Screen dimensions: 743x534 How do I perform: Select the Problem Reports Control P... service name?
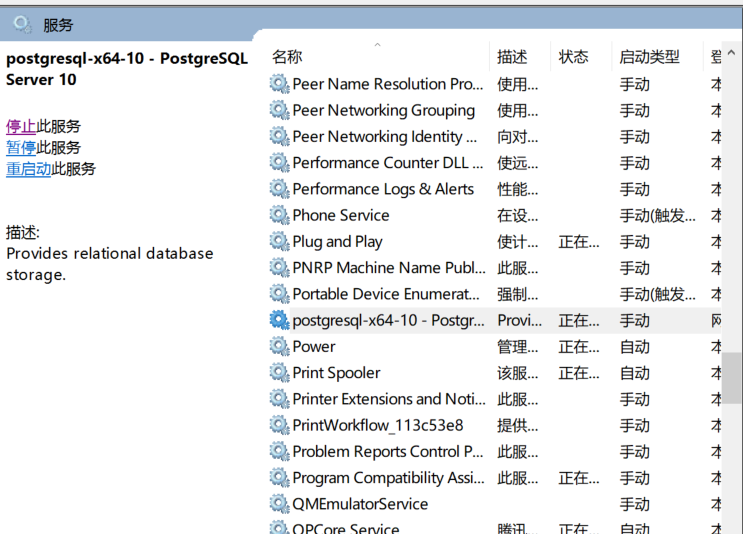(x=388, y=452)
